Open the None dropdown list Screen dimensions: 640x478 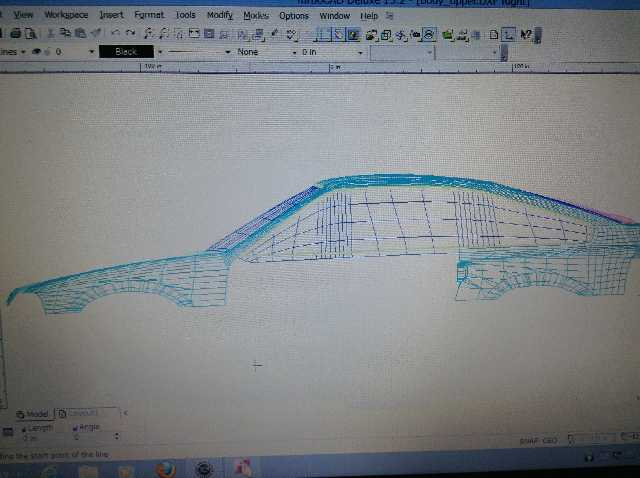pos(293,51)
